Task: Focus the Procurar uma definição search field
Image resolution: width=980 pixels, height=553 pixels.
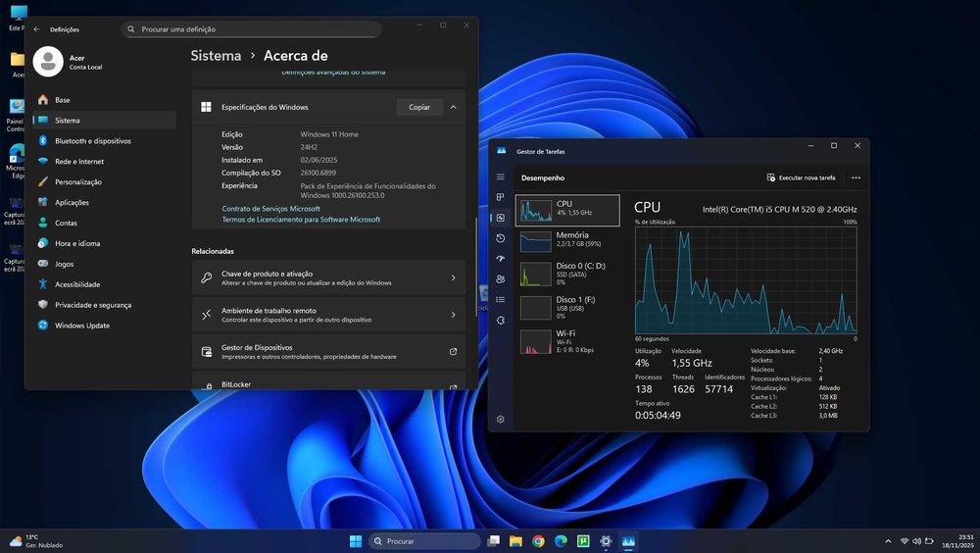Action: coord(251,28)
